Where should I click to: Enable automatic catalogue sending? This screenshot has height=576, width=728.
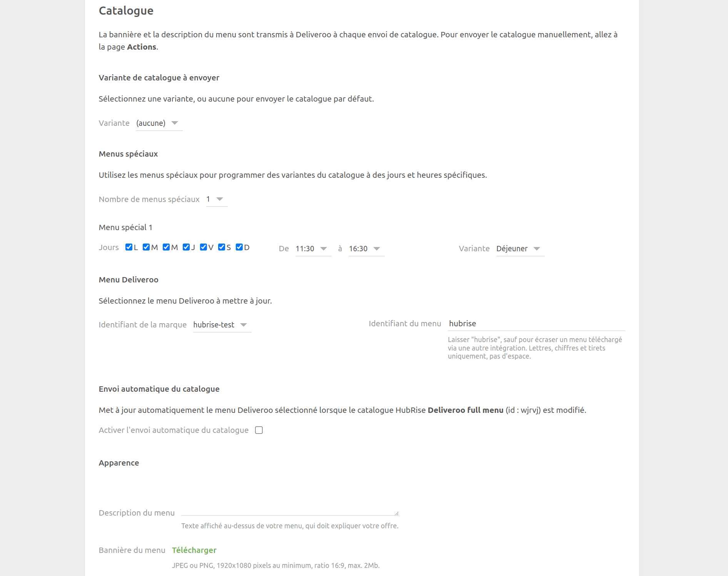(259, 430)
